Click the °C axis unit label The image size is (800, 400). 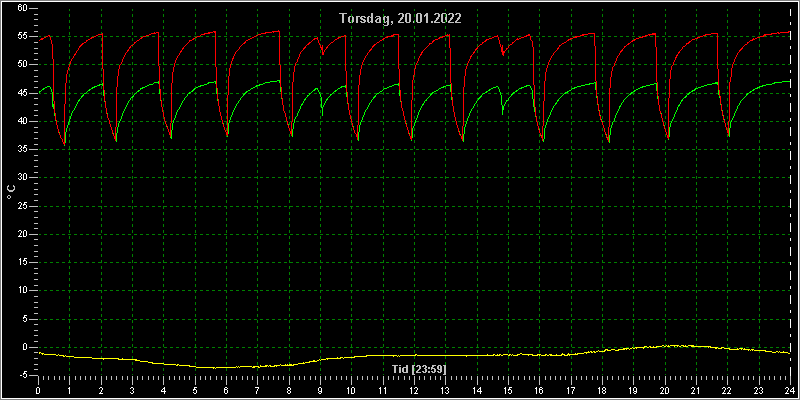point(11,192)
